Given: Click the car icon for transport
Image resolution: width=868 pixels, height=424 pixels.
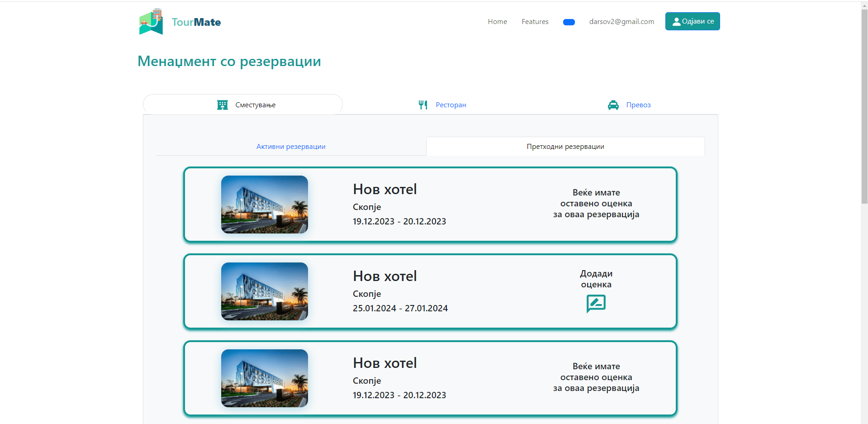Looking at the screenshot, I should click(x=613, y=105).
